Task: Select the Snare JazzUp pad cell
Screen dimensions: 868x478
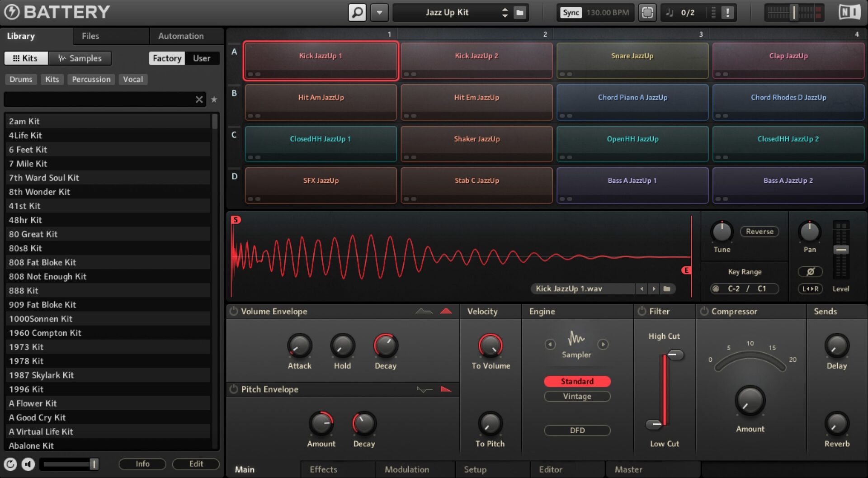Action: tap(632, 60)
